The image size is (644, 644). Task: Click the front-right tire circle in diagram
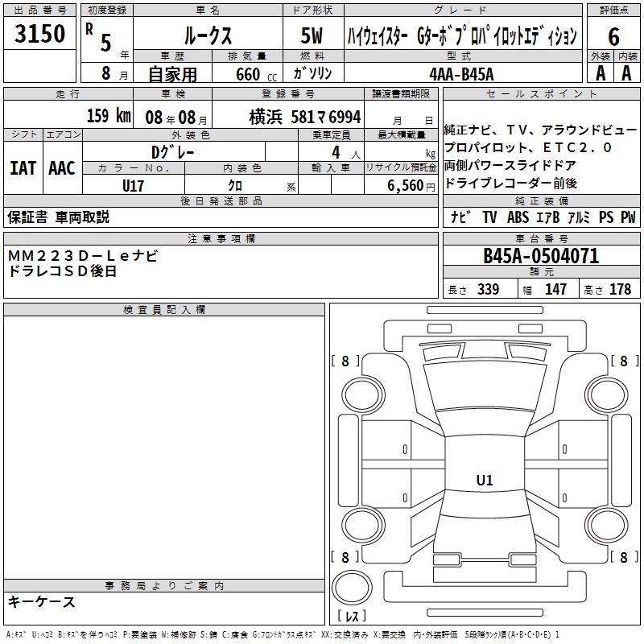tap(607, 395)
